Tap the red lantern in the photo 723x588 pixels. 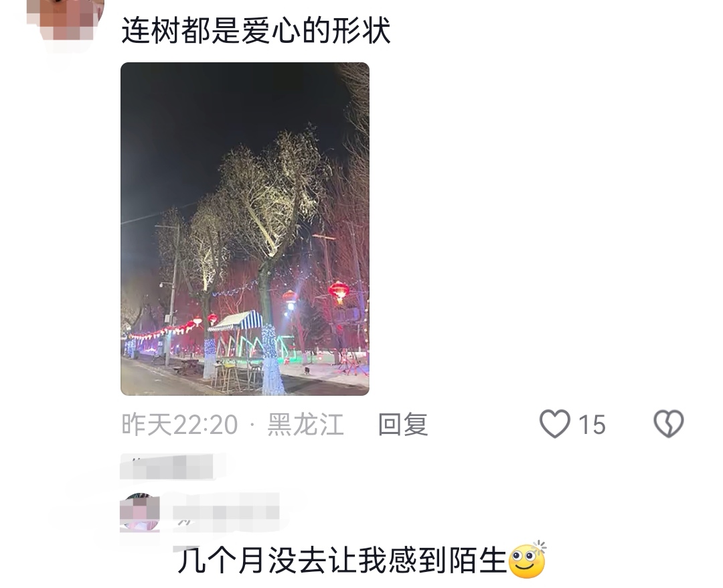[x=339, y=291]
